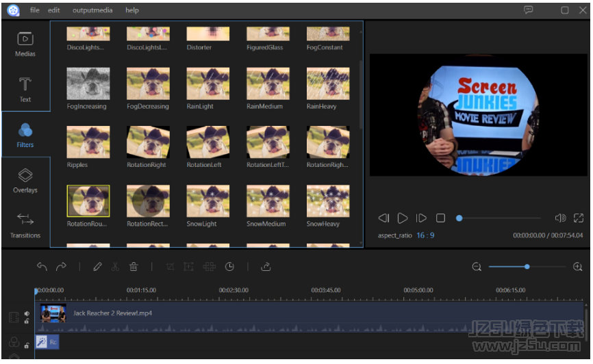
Task: Click the filter track circles icon
Action: point(14,342)
